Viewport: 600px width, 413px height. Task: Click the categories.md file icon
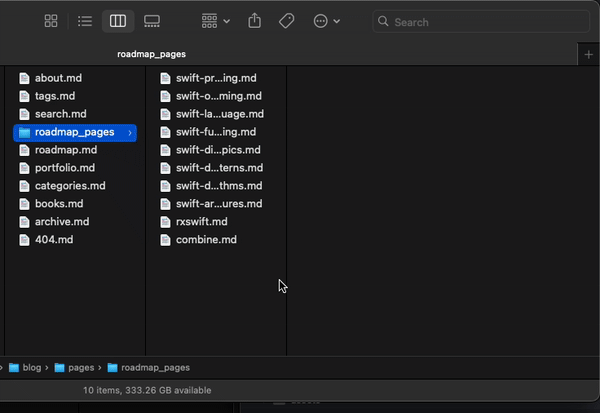[25, 186]
